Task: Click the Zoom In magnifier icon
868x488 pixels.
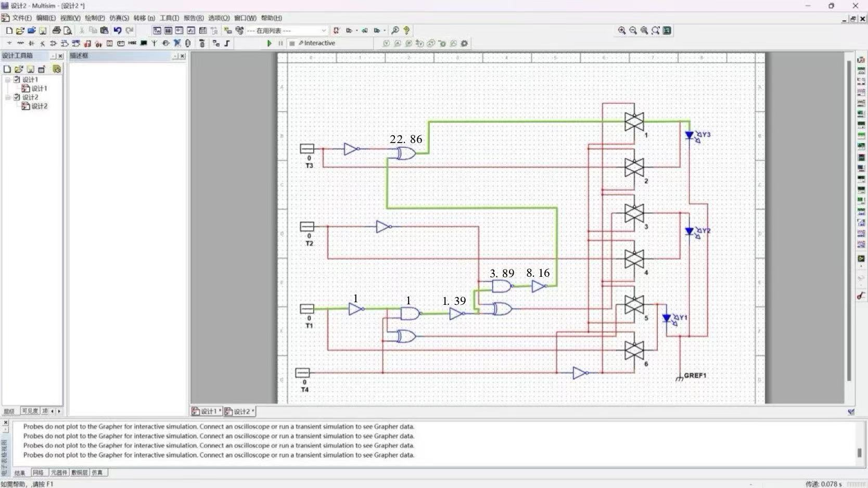Action: [x=621, y=31]
